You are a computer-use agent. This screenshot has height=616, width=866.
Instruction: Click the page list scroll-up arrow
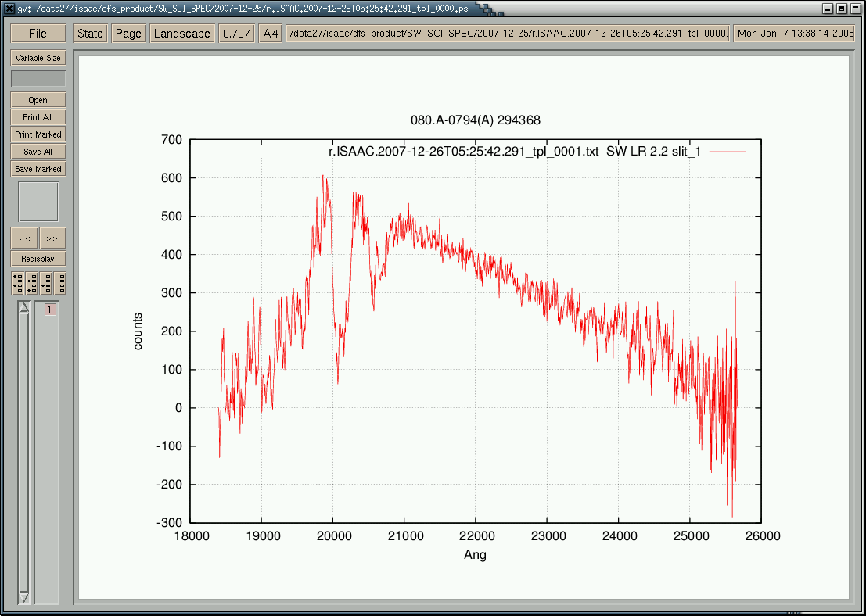click(23, 307)
